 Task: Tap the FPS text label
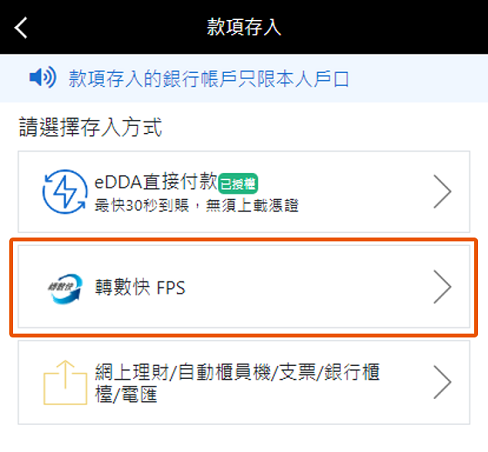[x=171, y=288]
